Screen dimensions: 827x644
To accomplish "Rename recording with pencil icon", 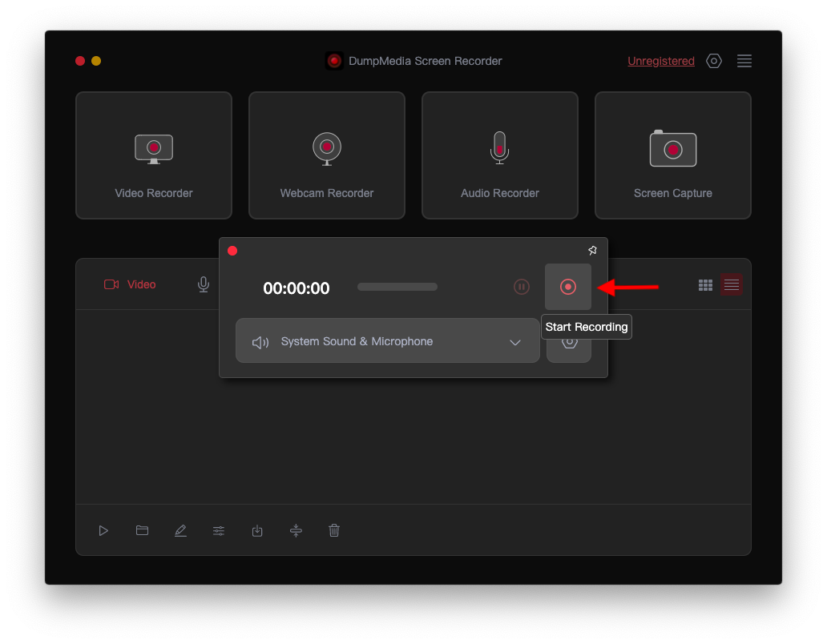I will (x=180, y=531).
